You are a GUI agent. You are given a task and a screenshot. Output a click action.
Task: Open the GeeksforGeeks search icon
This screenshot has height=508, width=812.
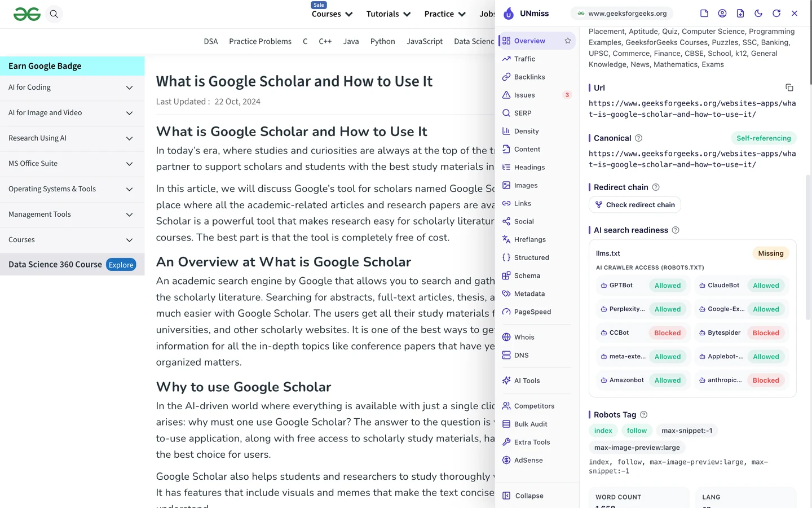pos(54,14)
